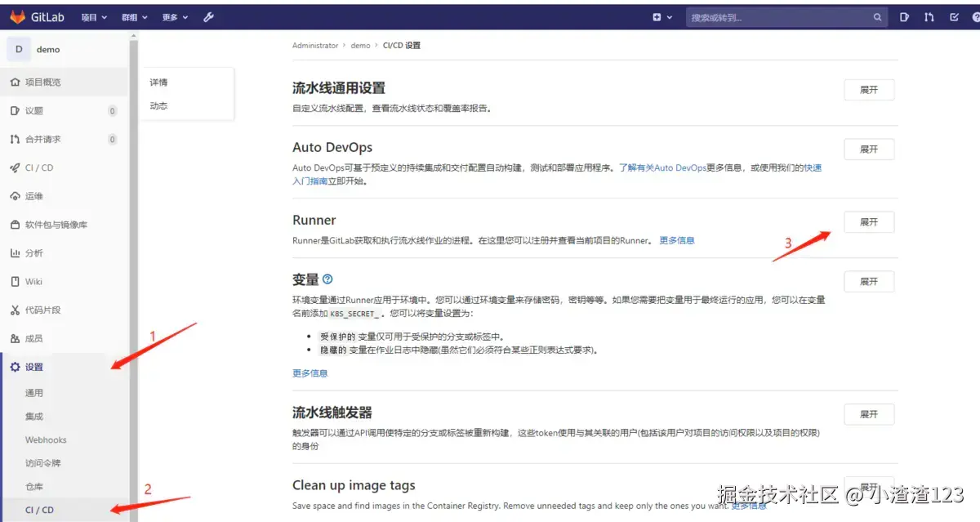Expand 流水线通用设置 section
Screen dimensions: 980x522
click(869, 90)
